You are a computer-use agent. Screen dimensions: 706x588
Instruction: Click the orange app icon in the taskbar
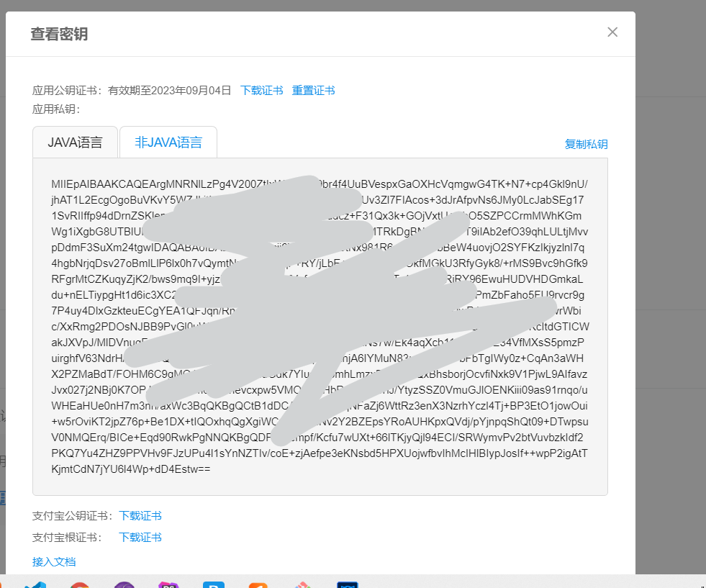[258, 584]
